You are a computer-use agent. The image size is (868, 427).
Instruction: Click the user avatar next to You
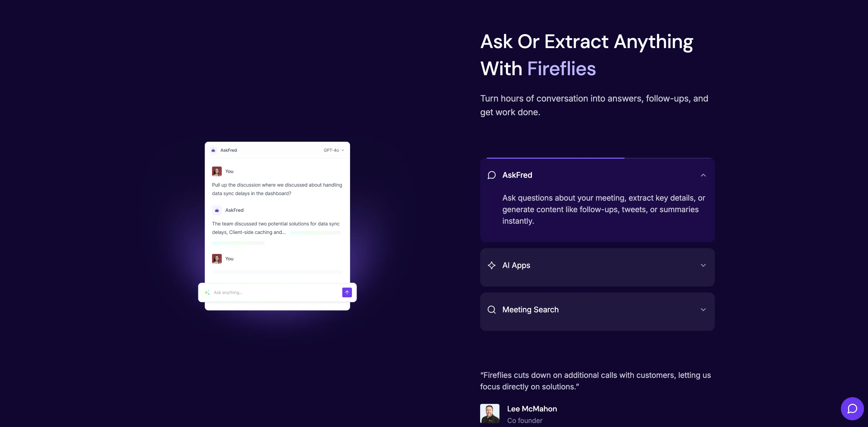217,171
